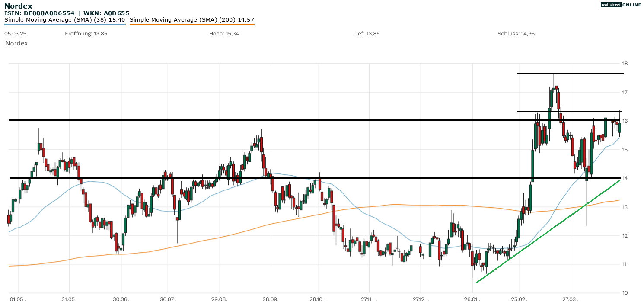644x302 pixels.
Task: Click x-axis date 30.06.
Action: [x=121, y=299]
